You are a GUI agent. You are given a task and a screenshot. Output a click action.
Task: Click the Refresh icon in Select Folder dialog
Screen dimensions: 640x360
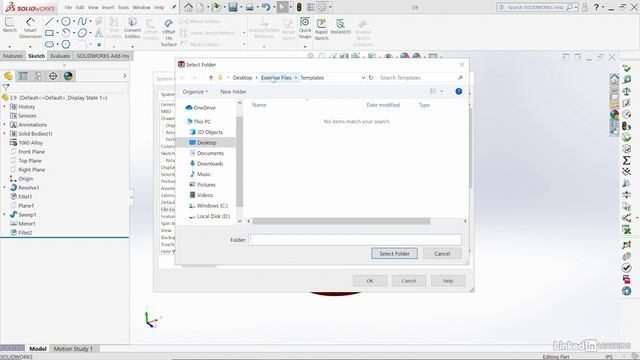click(371, 78)
